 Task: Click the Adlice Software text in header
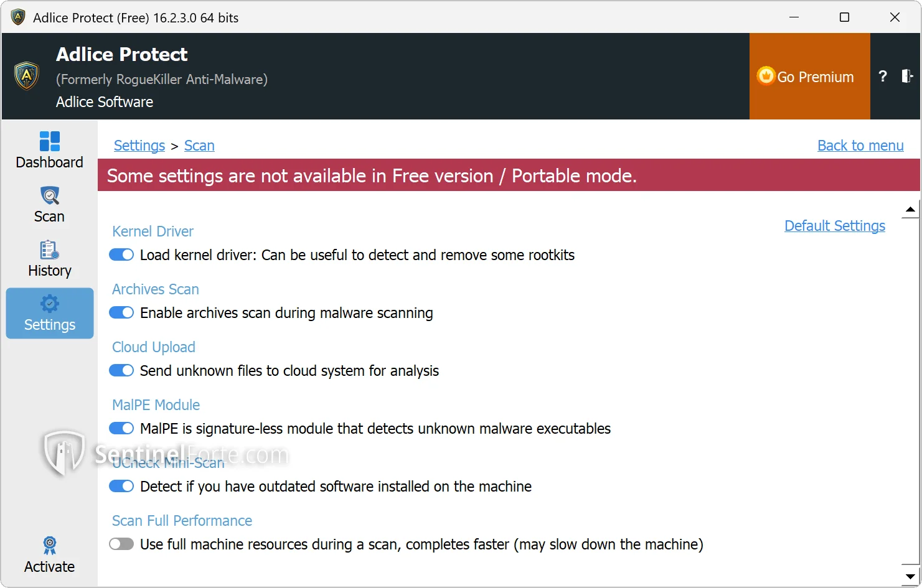click(105, 102)
